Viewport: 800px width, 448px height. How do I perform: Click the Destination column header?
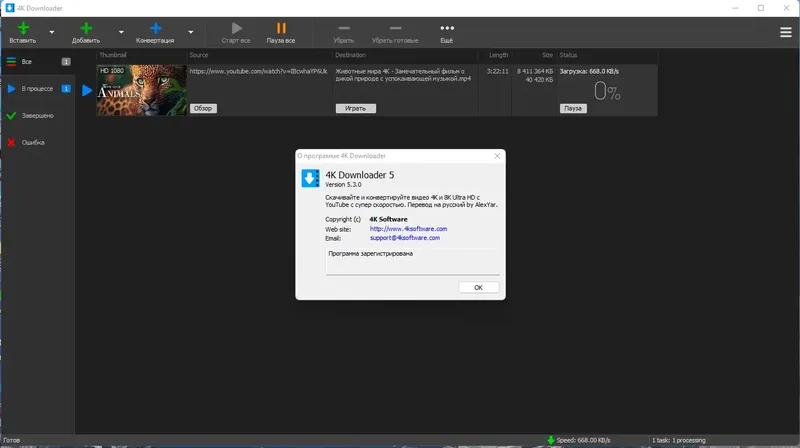[x=350, y=55]
